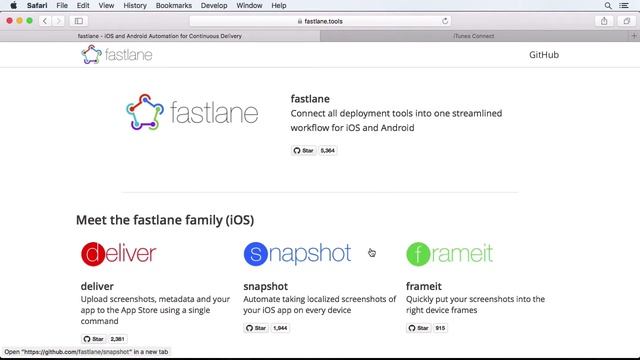Toggle the Safari sidebar button
Screen dimensions: 640x360
79,21
